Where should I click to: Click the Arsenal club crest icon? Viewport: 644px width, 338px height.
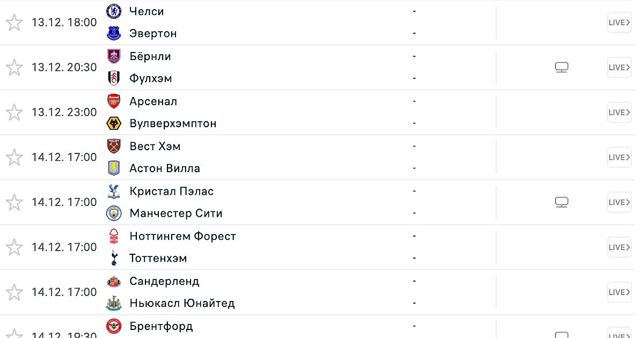[114, 101]
